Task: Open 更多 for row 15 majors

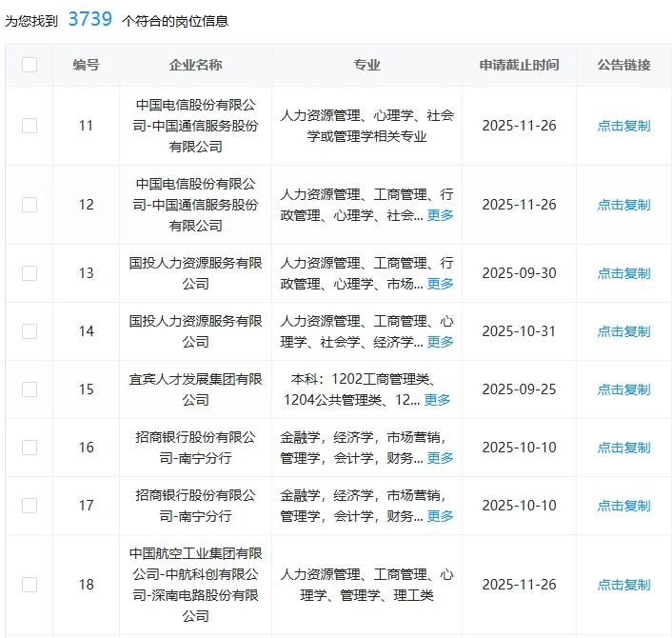Action: pyautogui.click(x=437, y=400)
